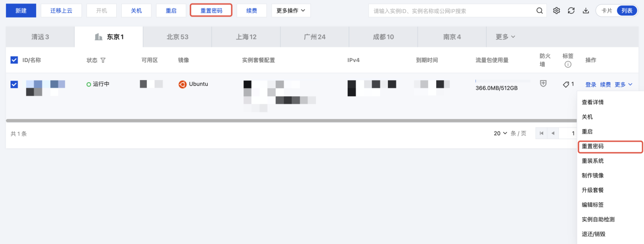
Task: Click the 新建 button
Action: (21, 11)
